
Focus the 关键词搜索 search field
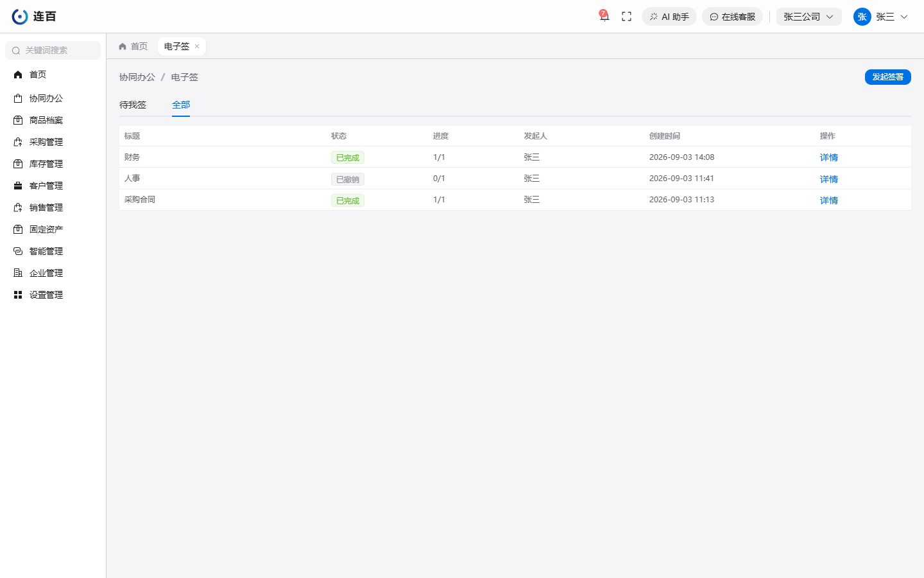coord(53,50)
